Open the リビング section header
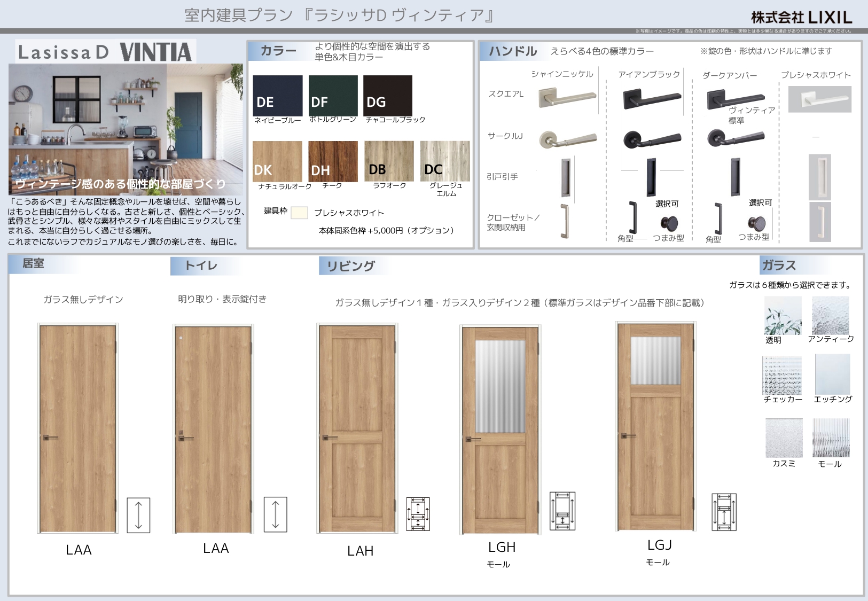868x601 pixels. click(x=351, y=266)
